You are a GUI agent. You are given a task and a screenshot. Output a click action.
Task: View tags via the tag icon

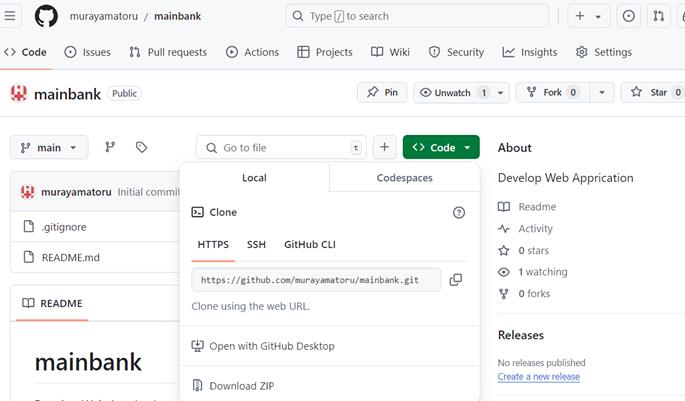coord(141,147)
